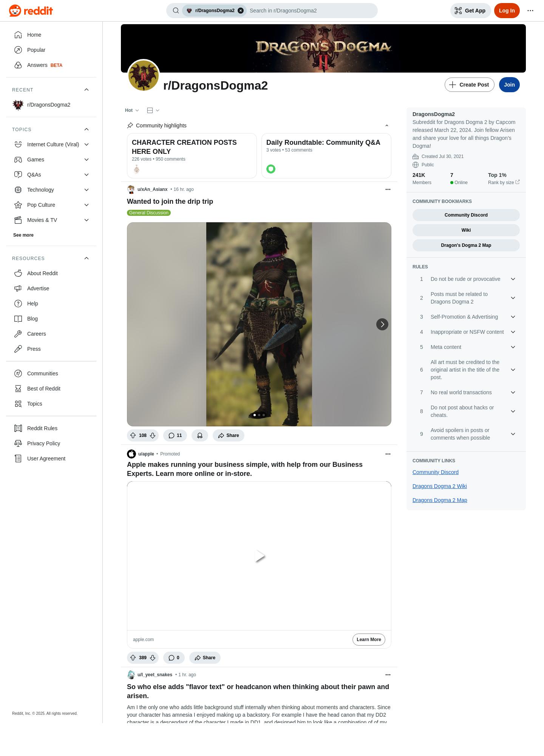
Task: Open About Reddit
Action: pos(51,273)
